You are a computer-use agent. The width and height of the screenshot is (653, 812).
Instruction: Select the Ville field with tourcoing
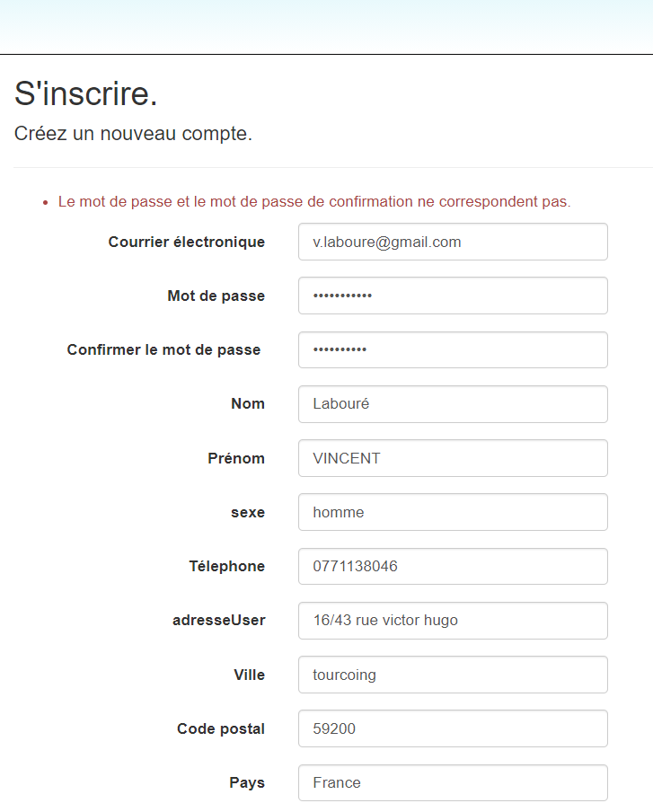coord(453,675)
